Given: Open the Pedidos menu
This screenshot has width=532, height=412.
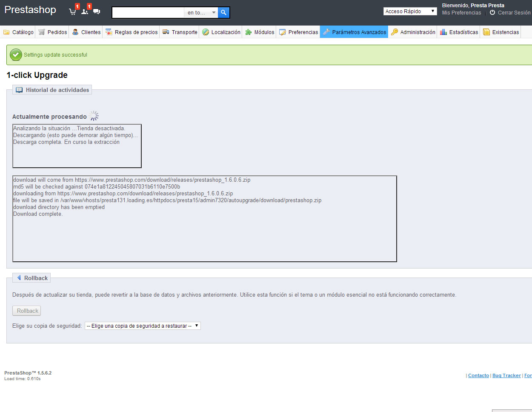Looking at the screenshot, I should click(53, 32).
